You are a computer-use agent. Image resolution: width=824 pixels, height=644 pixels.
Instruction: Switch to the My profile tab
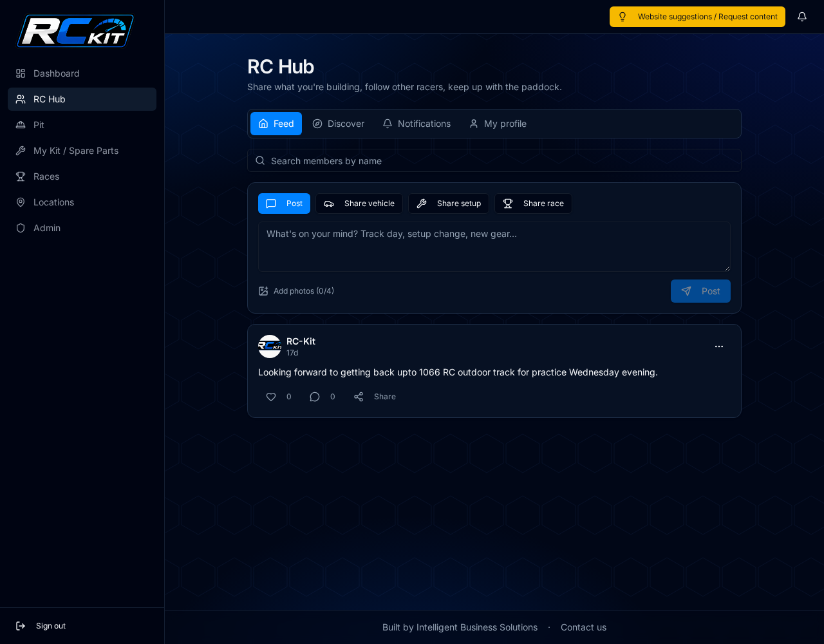tap(498, 124)
